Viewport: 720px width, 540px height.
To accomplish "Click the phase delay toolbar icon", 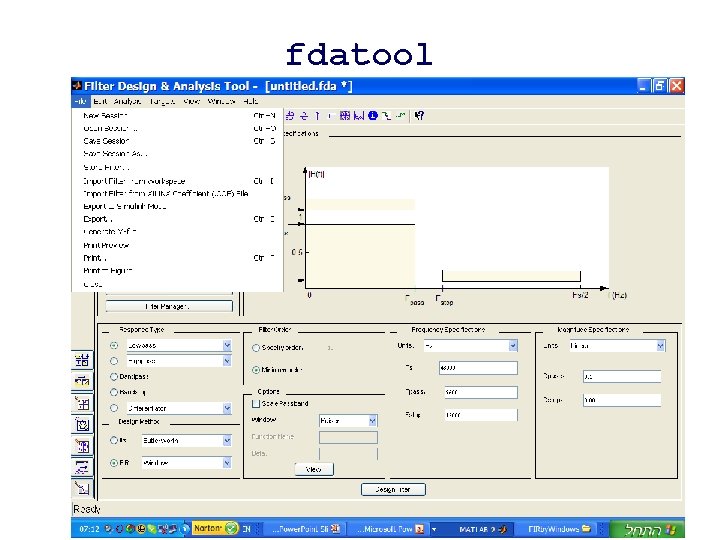I will (304, 116).
